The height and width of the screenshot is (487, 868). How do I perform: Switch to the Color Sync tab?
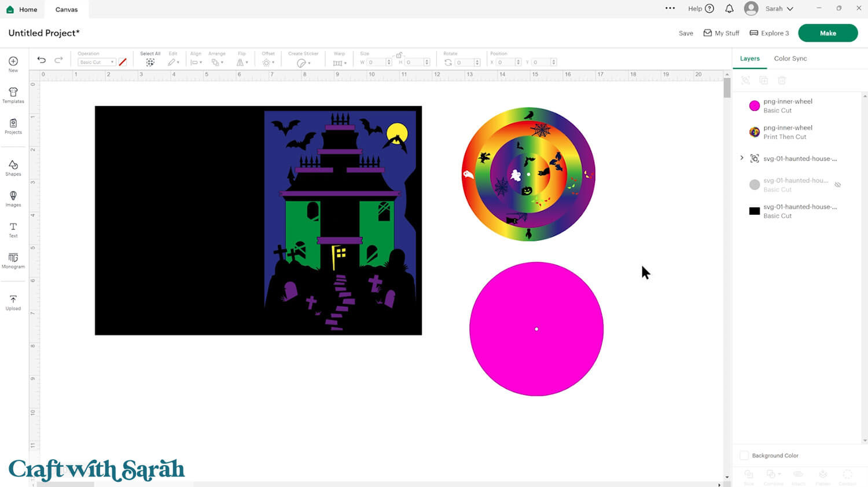(x=790, y=58)
